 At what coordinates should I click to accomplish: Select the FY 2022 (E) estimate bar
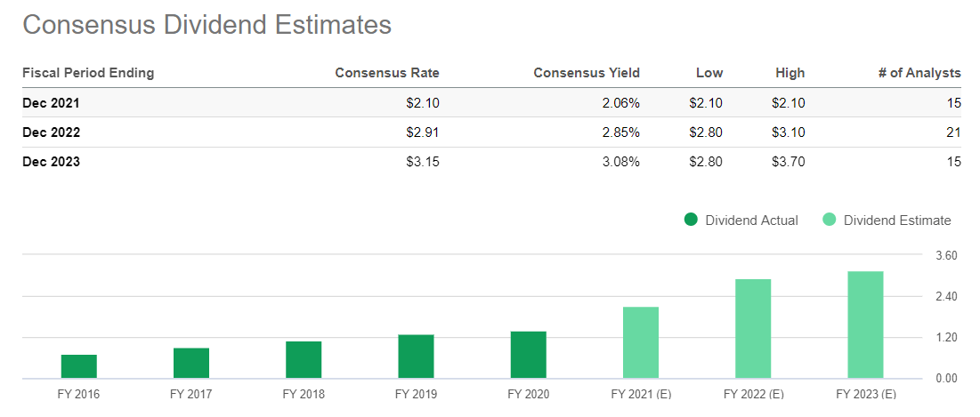(x=753, y=328)
